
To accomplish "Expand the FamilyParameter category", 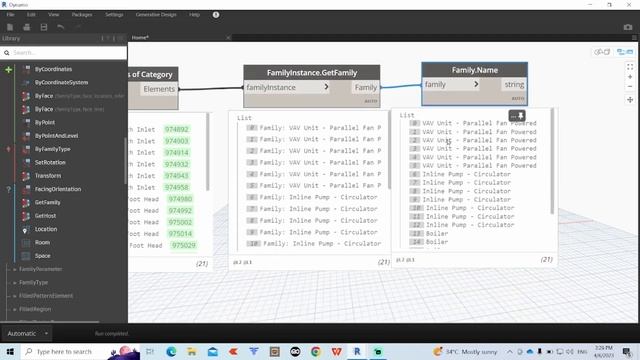I will tap(15, 269).
